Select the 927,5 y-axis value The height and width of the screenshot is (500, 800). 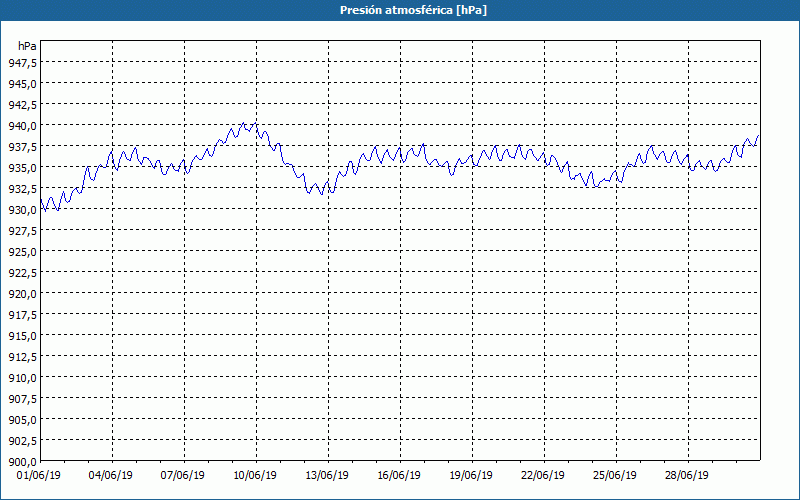[x=22, y=231]
